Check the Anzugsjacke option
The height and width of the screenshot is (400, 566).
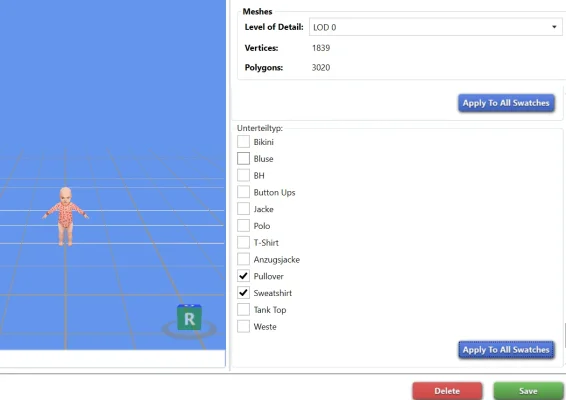tap(243, 259)
